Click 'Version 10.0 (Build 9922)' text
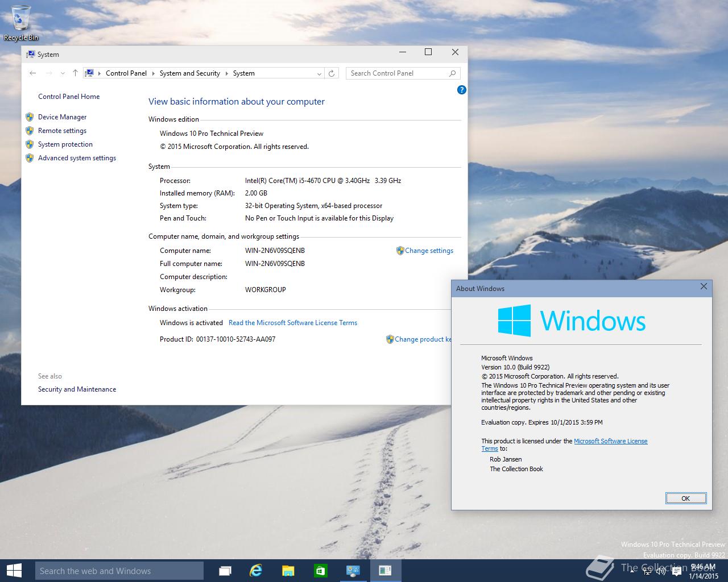Image resolution: width=728 pixels, height=582 pixels. click(515, 367)
